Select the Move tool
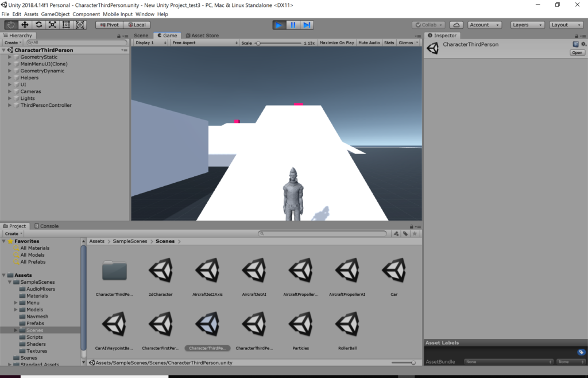 (25, 25)
